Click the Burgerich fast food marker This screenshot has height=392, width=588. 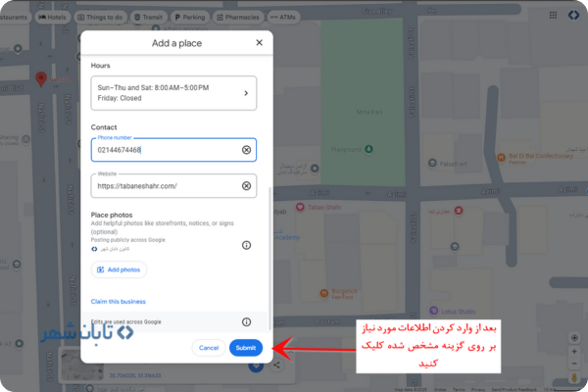[324, 293]
